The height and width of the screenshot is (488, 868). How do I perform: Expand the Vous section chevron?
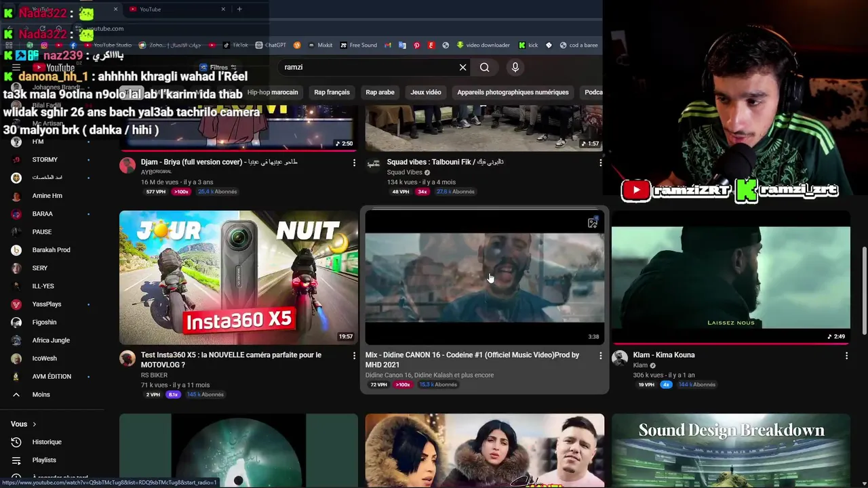34,424
